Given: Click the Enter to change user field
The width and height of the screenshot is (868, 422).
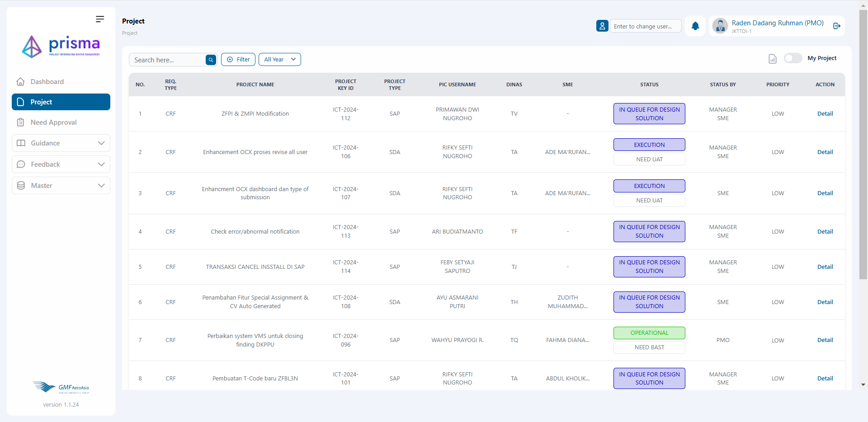Looking at the screenshot, I should tap(646, 26).
